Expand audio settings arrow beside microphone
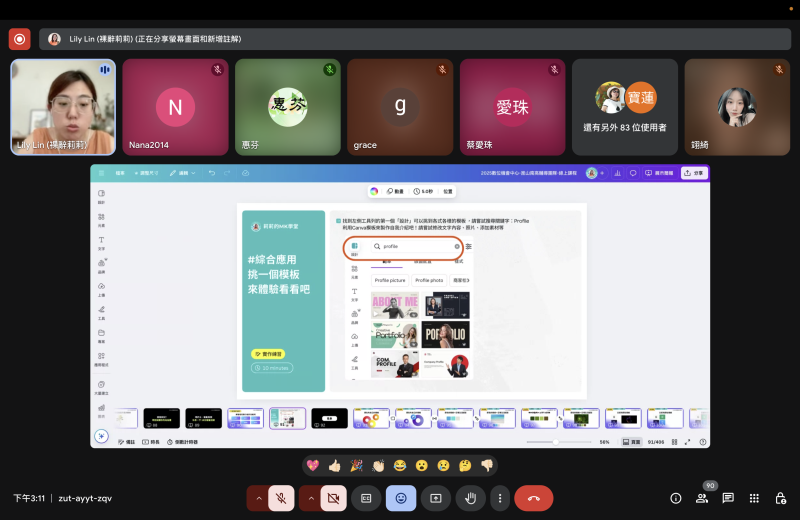Image resolution: width=800 pixels, height=520 pixels. (x=259, y=498)
